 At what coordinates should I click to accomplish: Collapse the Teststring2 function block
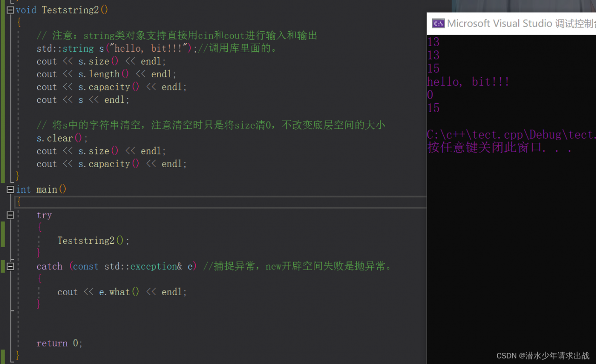click(10, 10)
